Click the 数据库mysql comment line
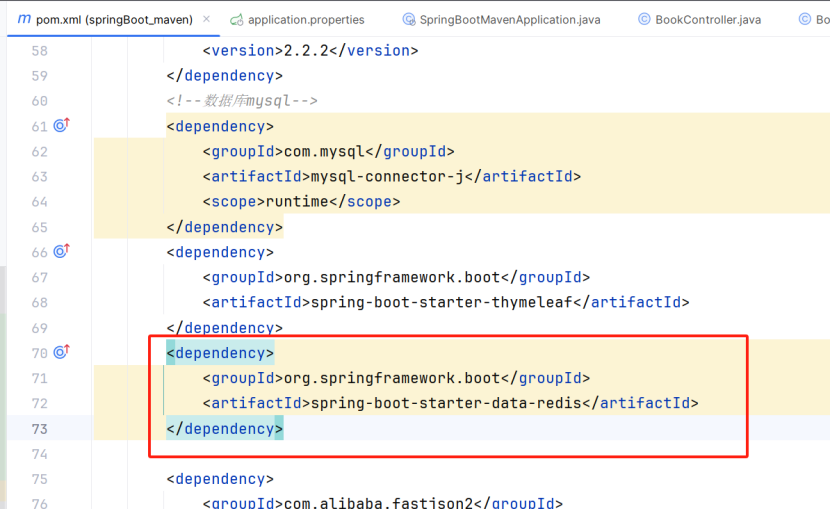830x509 pixels. click(x=242, y=101)
